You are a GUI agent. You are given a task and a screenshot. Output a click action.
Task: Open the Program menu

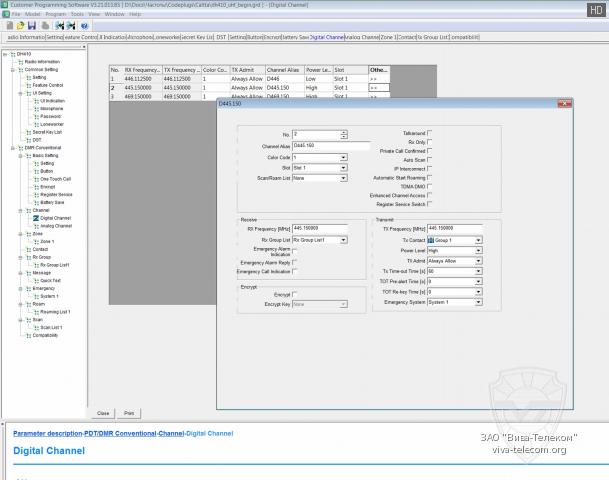[x=56, y=14]
